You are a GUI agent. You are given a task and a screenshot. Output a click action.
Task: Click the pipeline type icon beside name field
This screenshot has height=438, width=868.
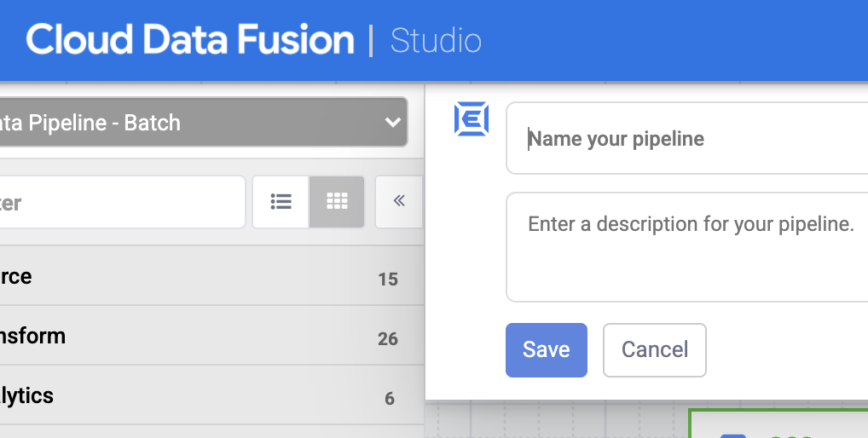(x=471, y=119)
